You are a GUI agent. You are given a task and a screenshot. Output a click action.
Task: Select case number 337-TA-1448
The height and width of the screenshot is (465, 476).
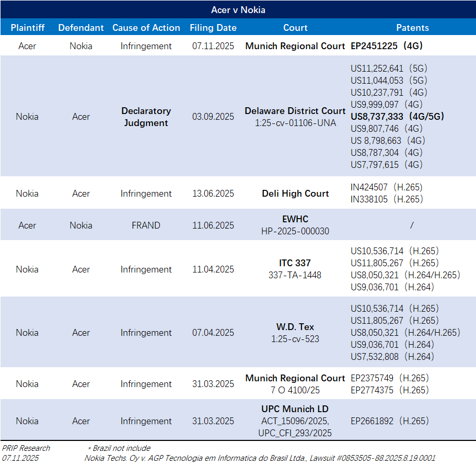(295, 275)
